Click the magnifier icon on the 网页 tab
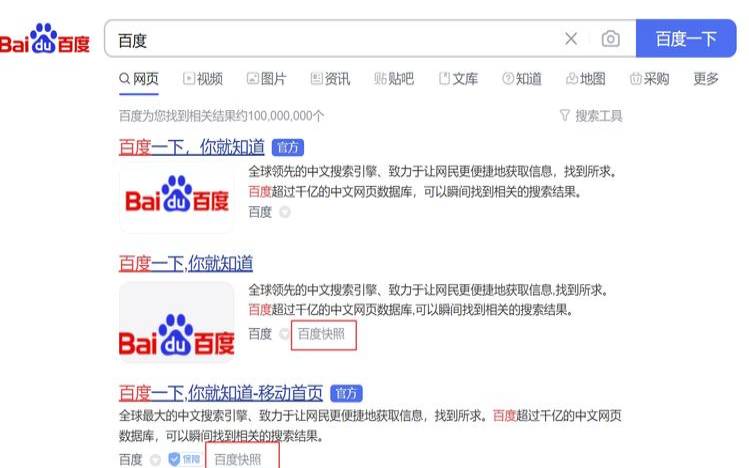This screenshot has height=468, width=749. pos(124,78)
